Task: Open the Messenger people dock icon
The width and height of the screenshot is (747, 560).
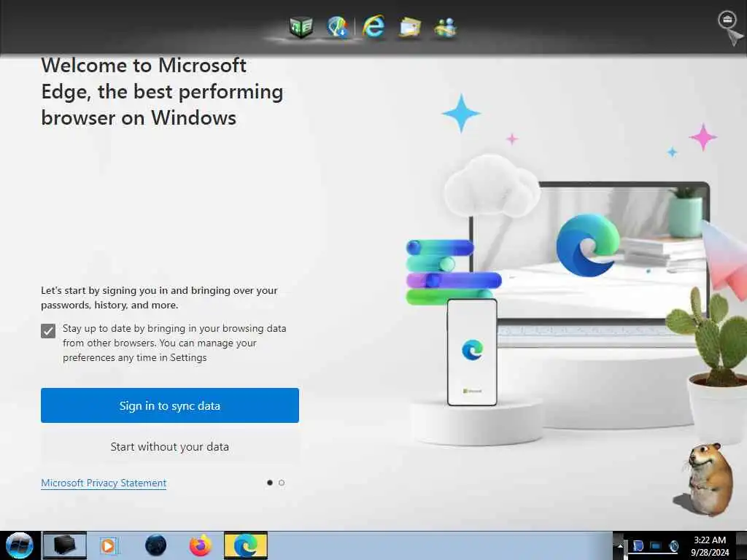Action: point(446,28)
